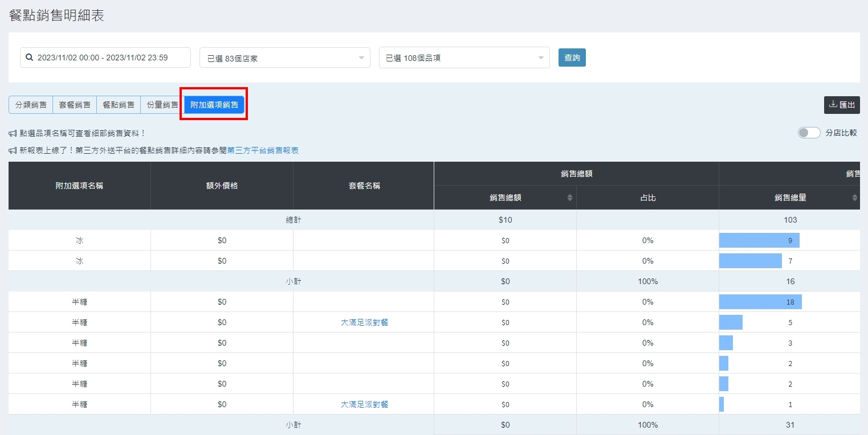Screen dimensions: 868x435
Task: Open the 第三方平台銷售報表 link
Action: (263, 150)
